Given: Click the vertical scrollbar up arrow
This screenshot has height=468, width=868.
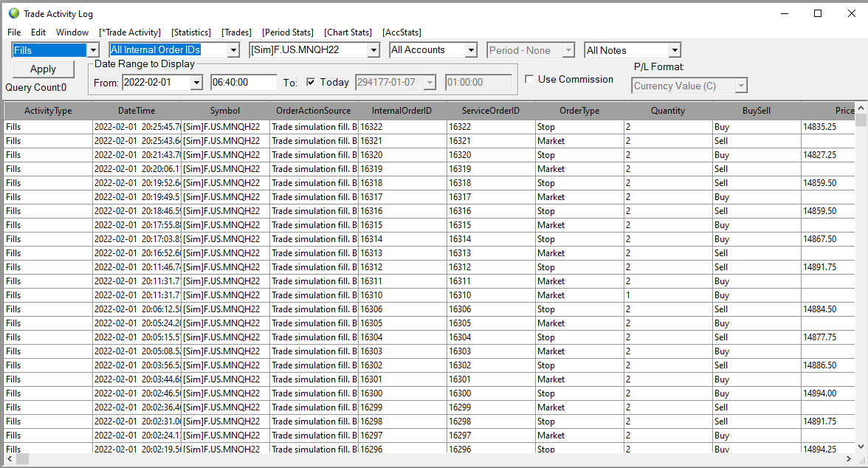Looking at the screenshot, I should coord(861,109).
